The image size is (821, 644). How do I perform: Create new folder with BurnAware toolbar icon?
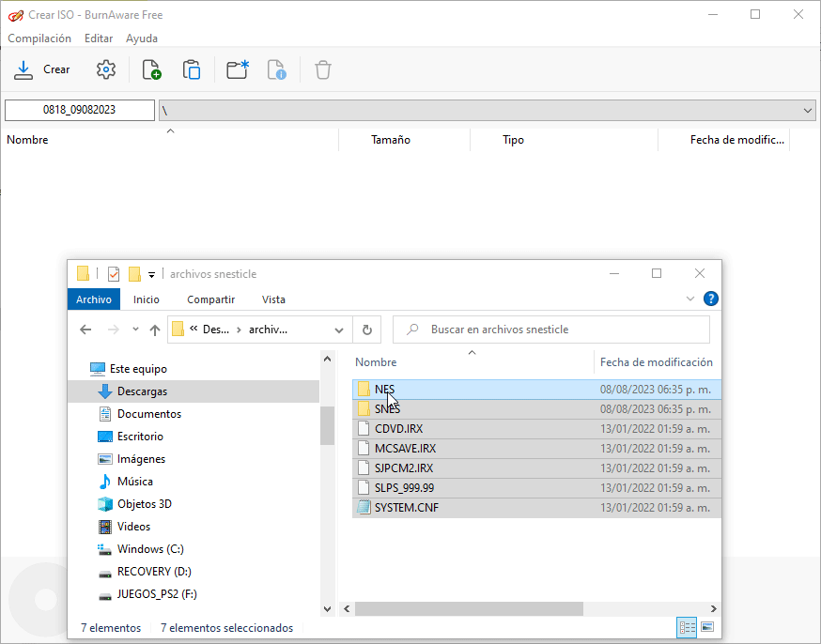pyautogui.click(x=238, y=69)
